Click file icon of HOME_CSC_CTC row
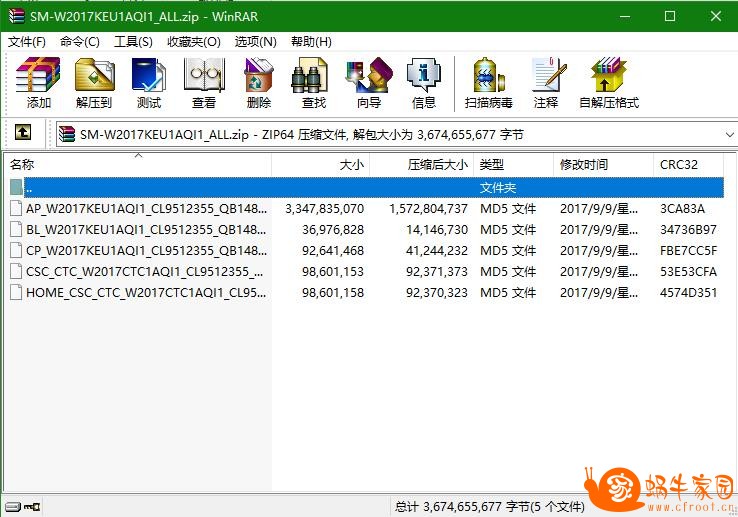The image size is (738, 517). click(x=16, y=292)
